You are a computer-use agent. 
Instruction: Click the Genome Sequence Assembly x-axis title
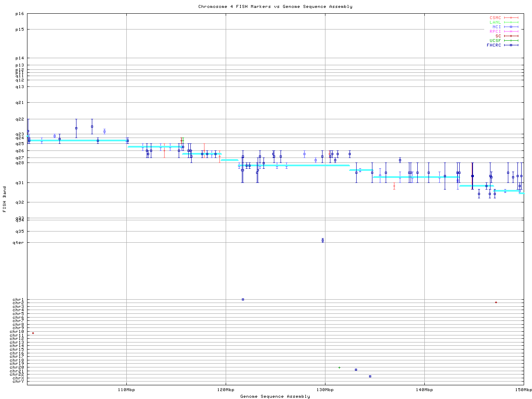pos(275,397)
